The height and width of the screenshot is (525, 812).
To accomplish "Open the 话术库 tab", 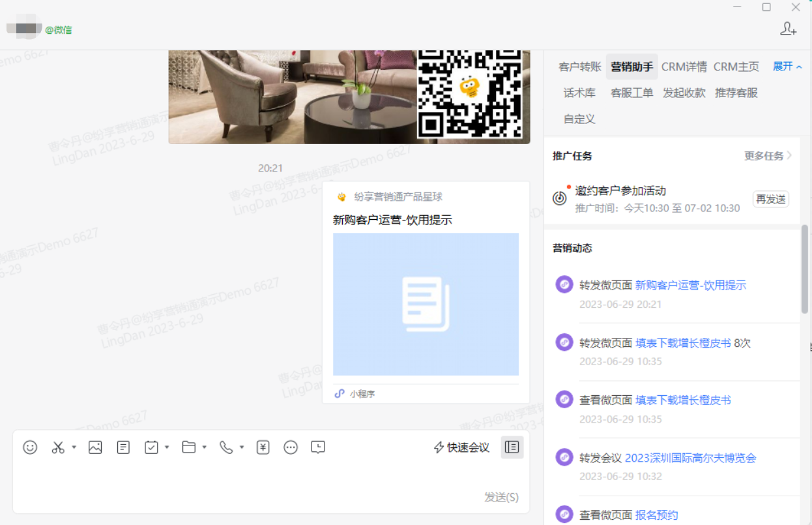I will (x=579, y=93).
